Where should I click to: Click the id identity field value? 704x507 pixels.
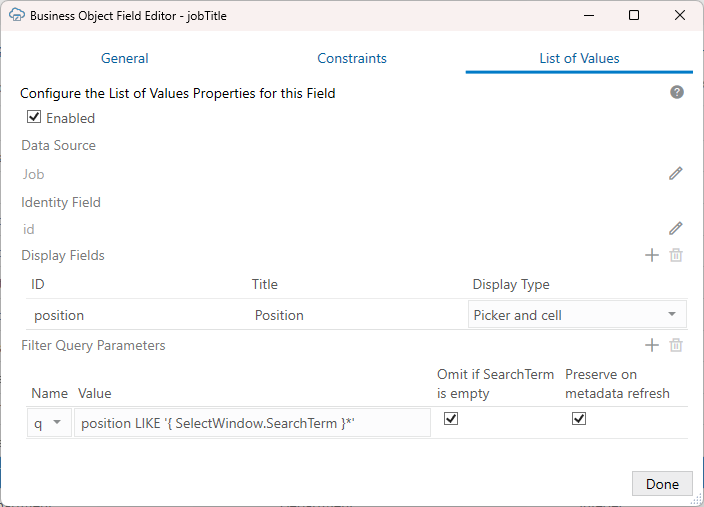pyautogui.click(x=29, y=229)
